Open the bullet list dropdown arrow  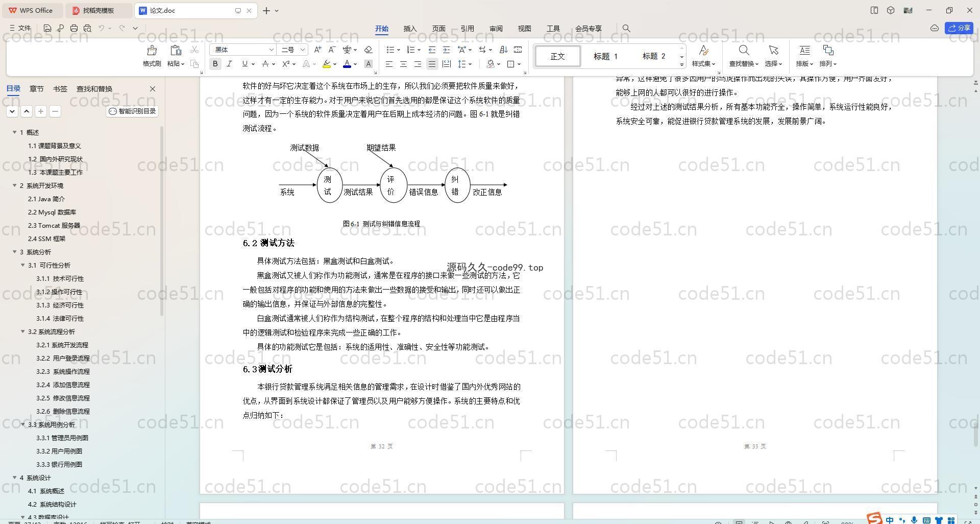pos(399,50)
